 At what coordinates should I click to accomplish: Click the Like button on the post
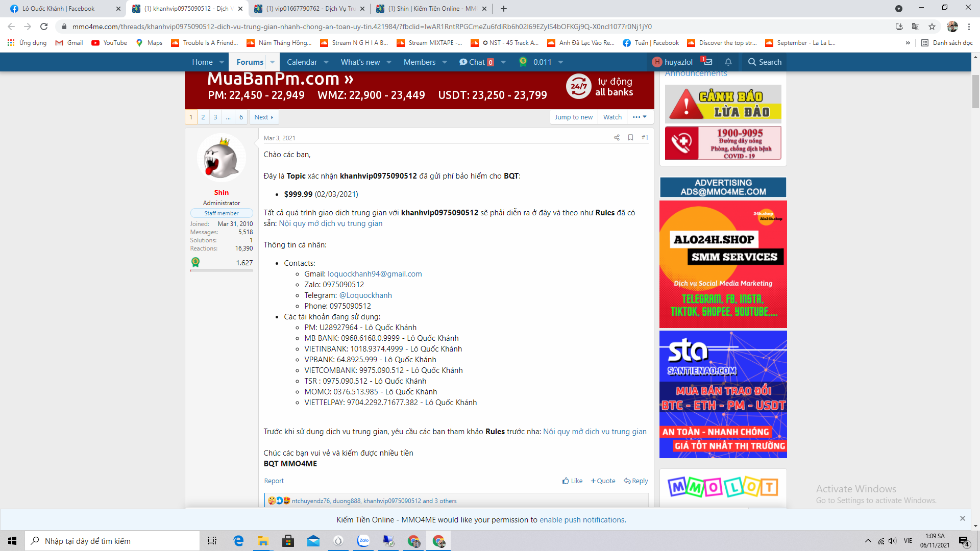coord(572,481)
